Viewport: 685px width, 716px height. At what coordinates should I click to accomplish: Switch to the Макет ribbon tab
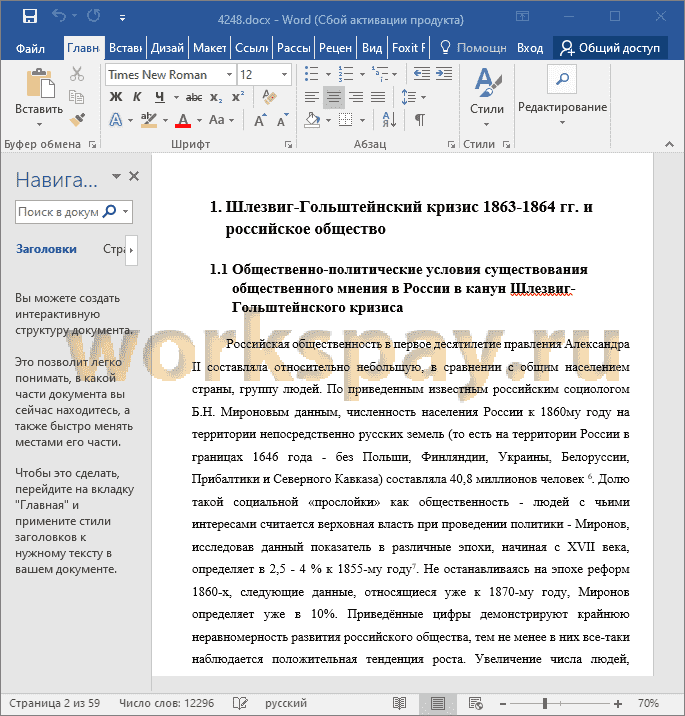(210, 48)
